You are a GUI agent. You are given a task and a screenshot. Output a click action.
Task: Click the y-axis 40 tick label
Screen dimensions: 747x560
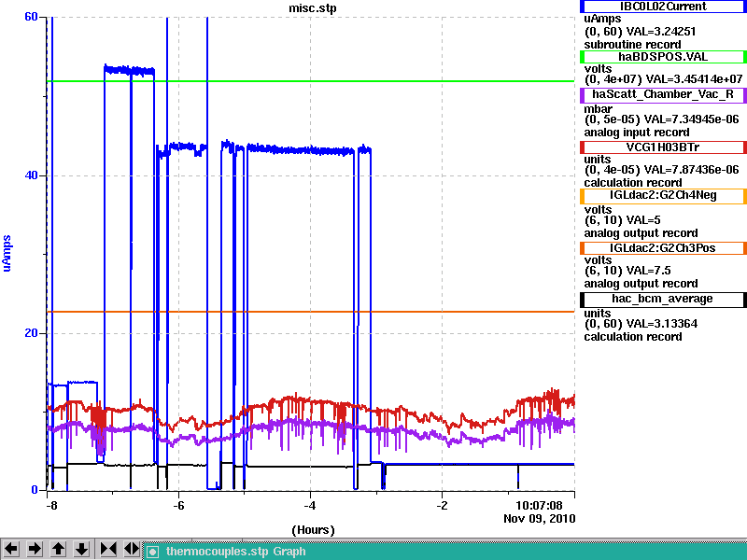tap(31, 175)
